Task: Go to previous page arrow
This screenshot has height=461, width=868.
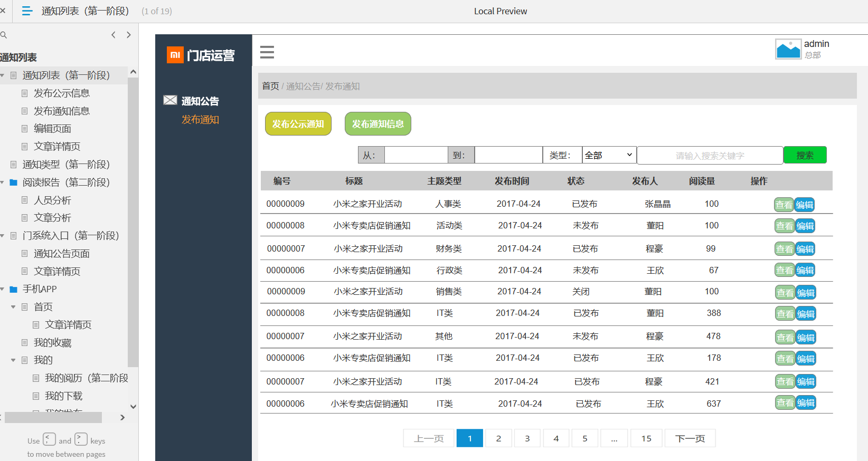Action: pos(114,35)
